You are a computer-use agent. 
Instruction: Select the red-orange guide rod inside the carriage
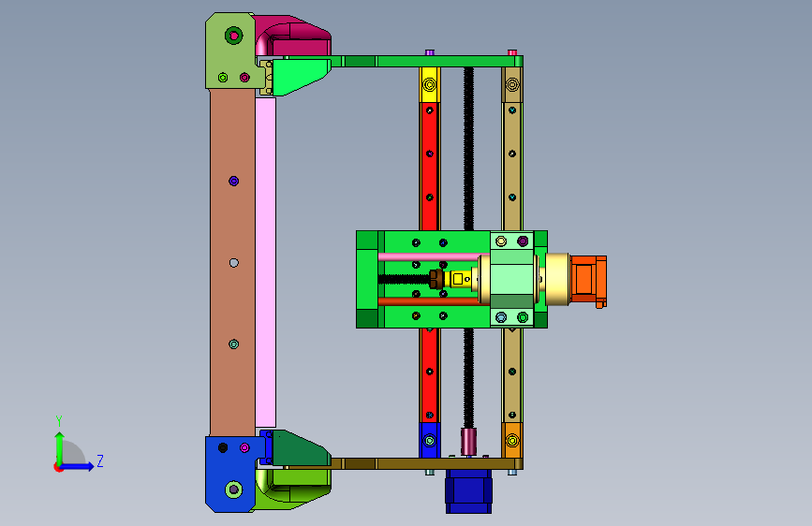(x=430, y=301)
